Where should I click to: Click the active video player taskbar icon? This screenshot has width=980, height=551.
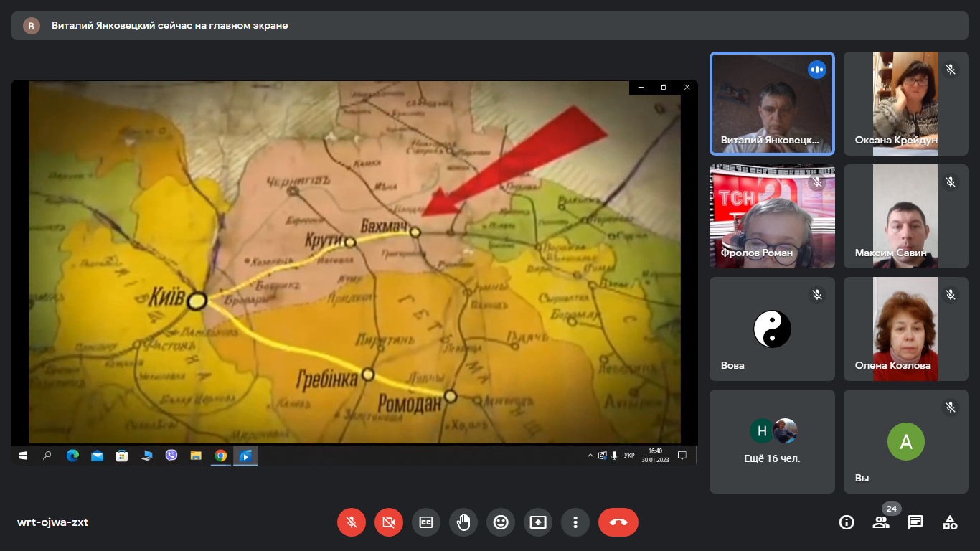tap(245, 456)
